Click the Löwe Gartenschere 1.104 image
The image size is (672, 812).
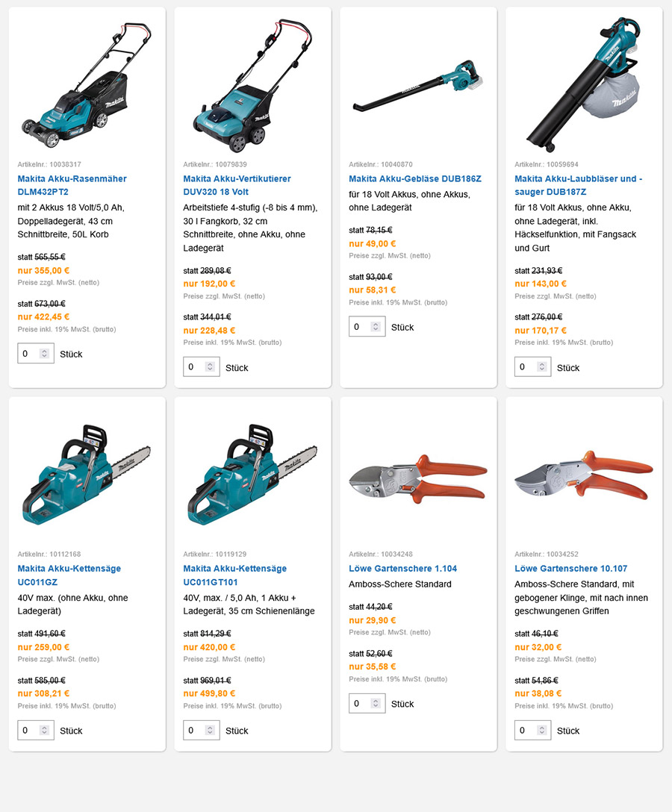418,479
